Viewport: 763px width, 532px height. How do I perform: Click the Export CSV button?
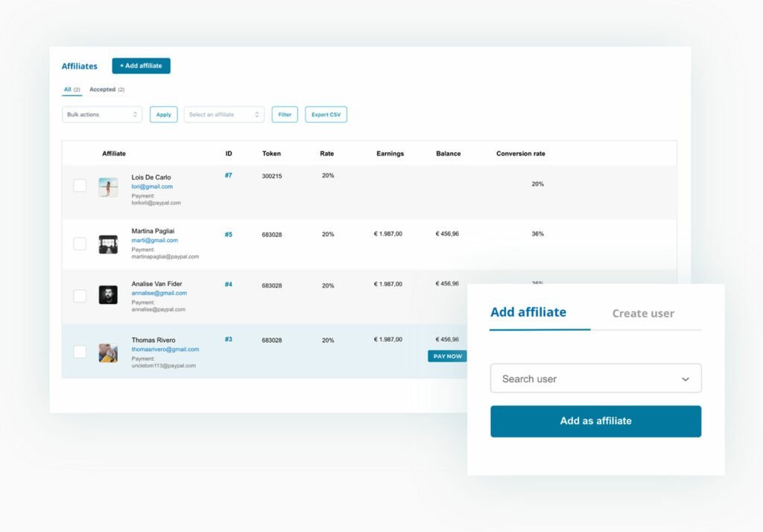326,114
